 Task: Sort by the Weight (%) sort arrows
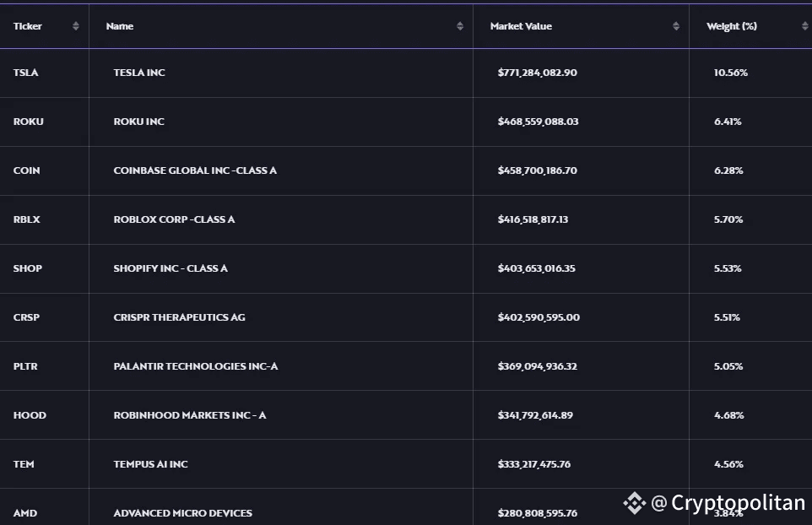pos(804,26)
